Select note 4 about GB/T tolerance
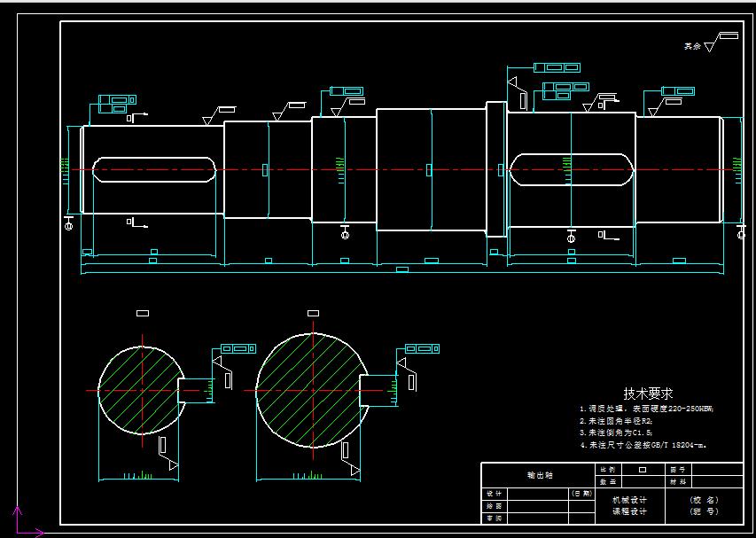 (643, 445)
